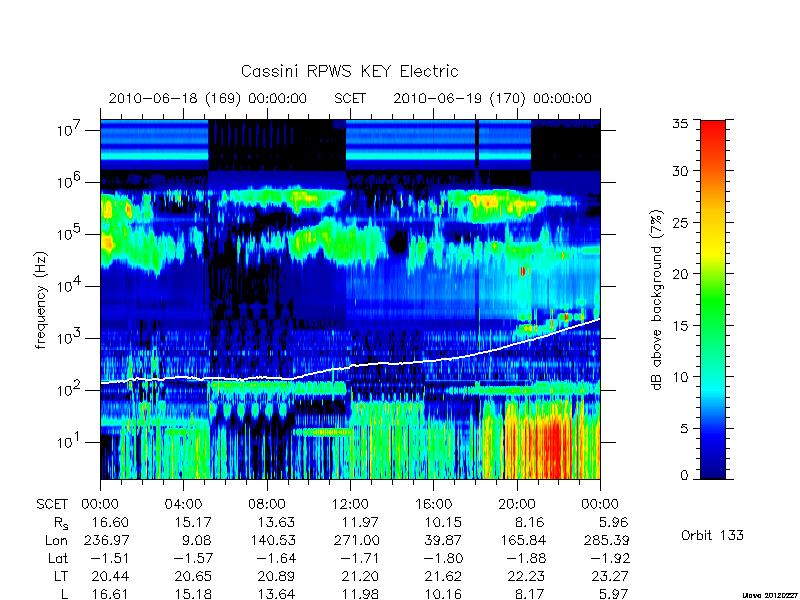
Task: Click the SCET label between the top dates
Action: 350,98
